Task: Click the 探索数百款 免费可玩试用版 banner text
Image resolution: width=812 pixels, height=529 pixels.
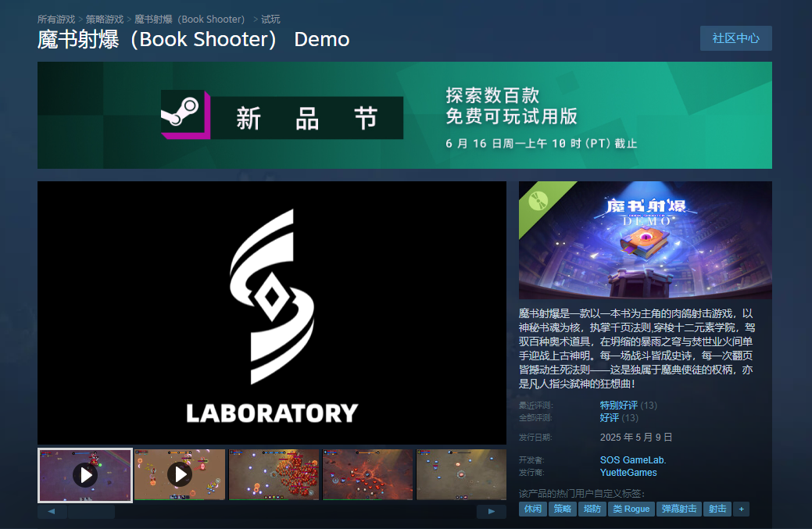Action: (512, 106)
